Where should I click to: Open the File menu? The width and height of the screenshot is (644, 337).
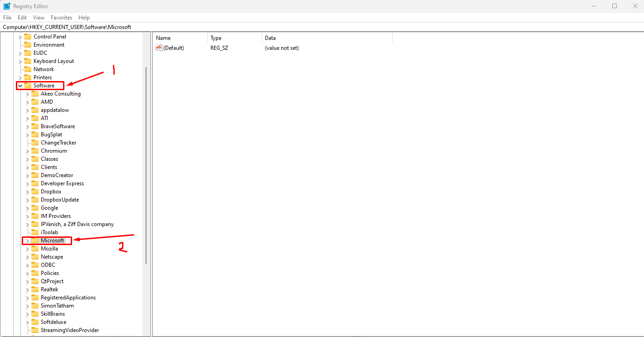(7, 18)
